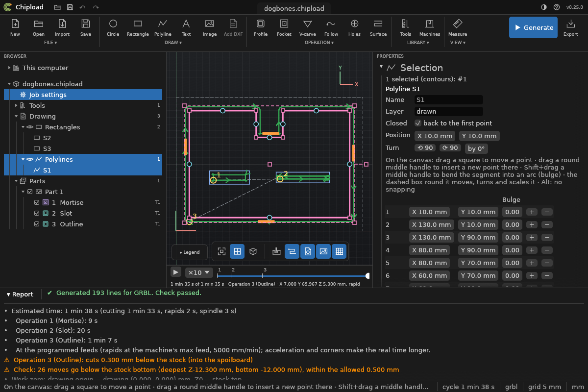Toggle the contrast theme icon
This screenshot has height=392, width=588.
(544, 7)
